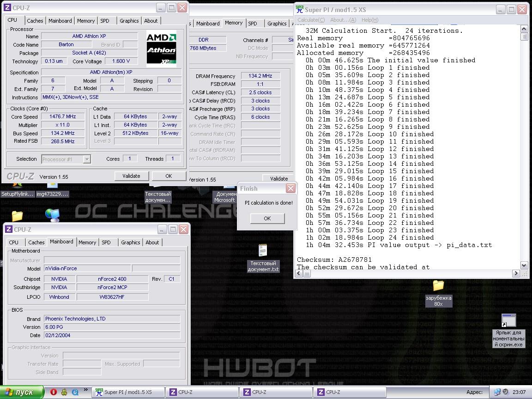Image resolution: width=532 pixels, height=399 pixels.
Task: Click network tray icon near clock
Action: coord(497,392)
